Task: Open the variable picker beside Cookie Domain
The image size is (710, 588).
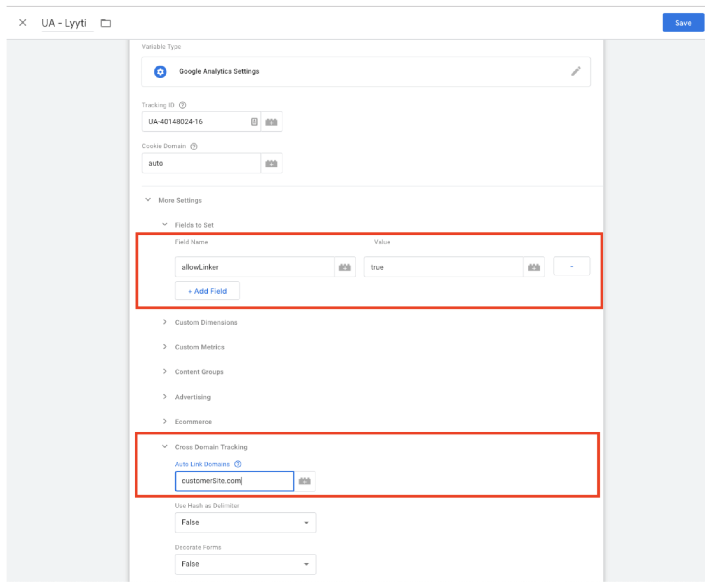Action: point(271,164)
